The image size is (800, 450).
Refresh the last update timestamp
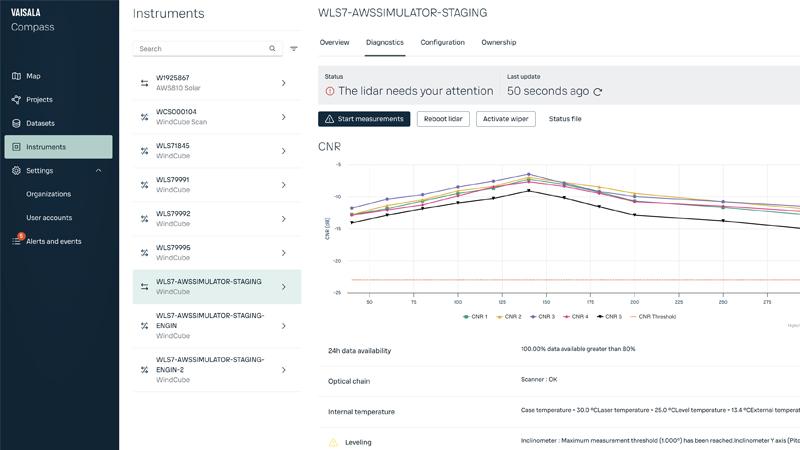598,92
